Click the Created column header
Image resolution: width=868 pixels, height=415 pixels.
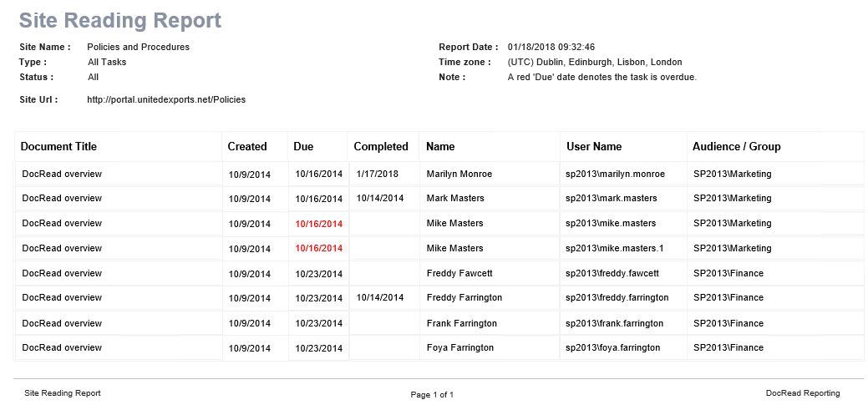pos(247,146)
